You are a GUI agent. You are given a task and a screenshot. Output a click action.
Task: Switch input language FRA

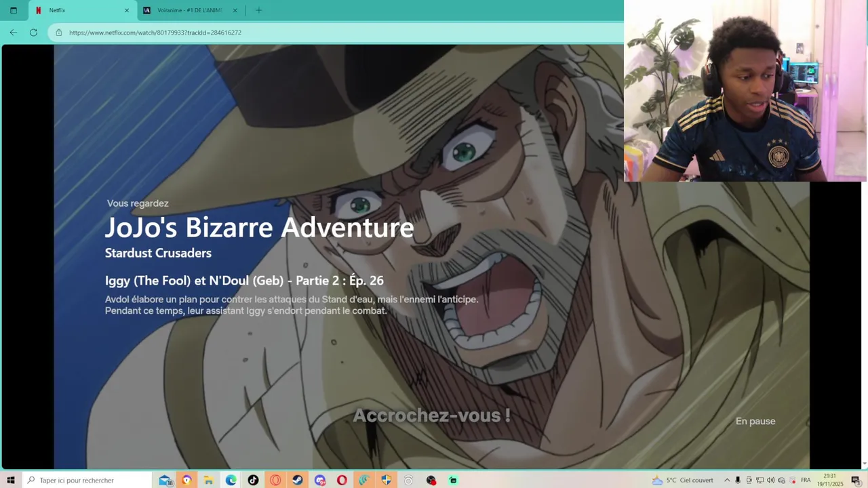point(806,480)
